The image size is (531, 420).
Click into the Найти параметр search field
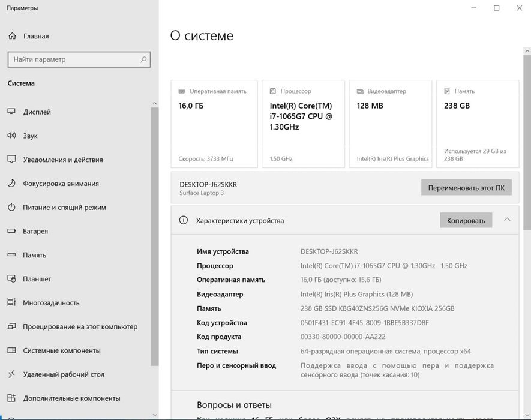tap(72, 59)
